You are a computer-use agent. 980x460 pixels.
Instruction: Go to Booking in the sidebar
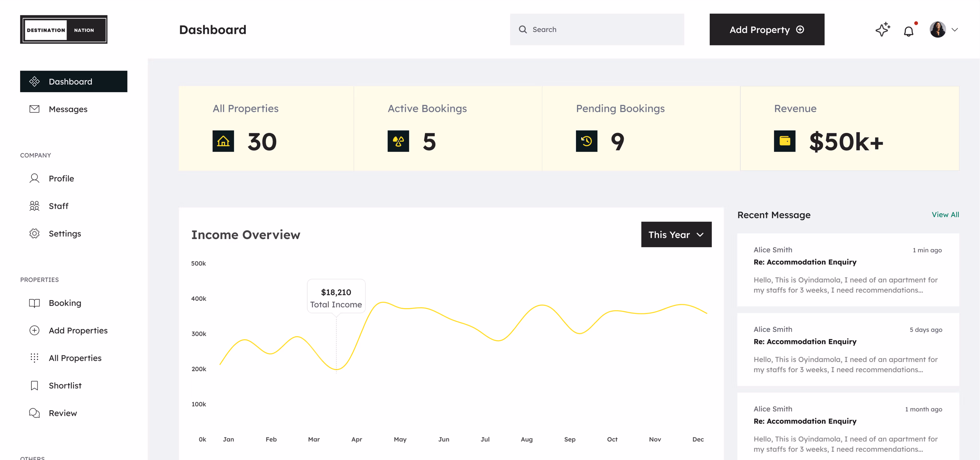tap(65, 303)
